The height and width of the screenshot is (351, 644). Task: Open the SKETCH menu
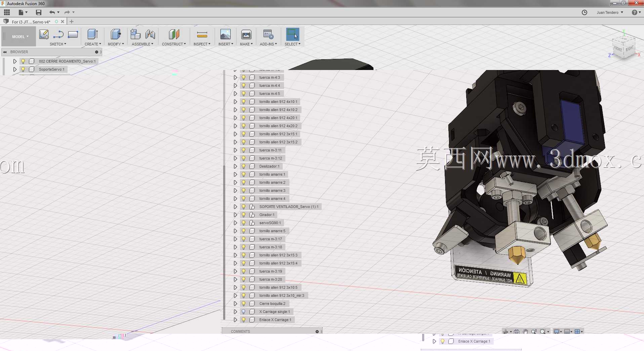click(58, 44)
